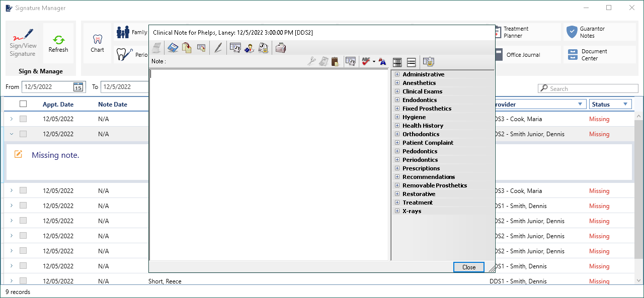Check the box on Short, Reece's row
This screenshot has width=644, height=298.
click(23, 281)
